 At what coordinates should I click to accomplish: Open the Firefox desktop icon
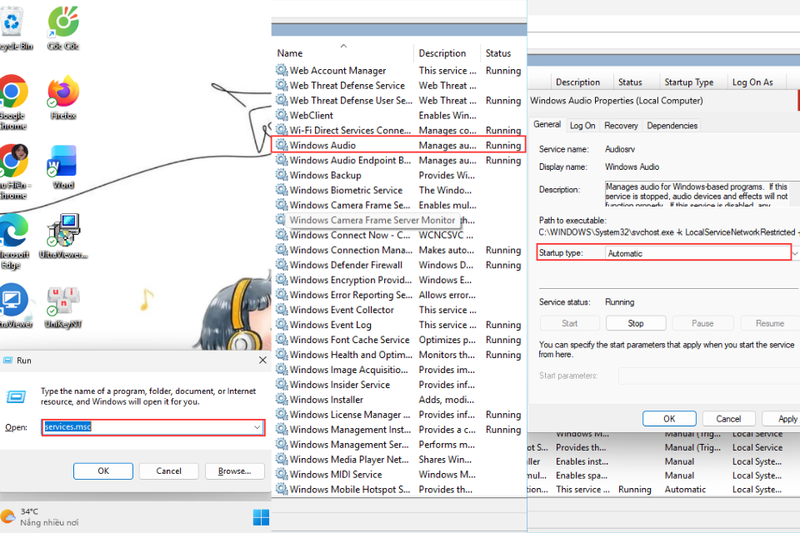[x=63, y=97]
